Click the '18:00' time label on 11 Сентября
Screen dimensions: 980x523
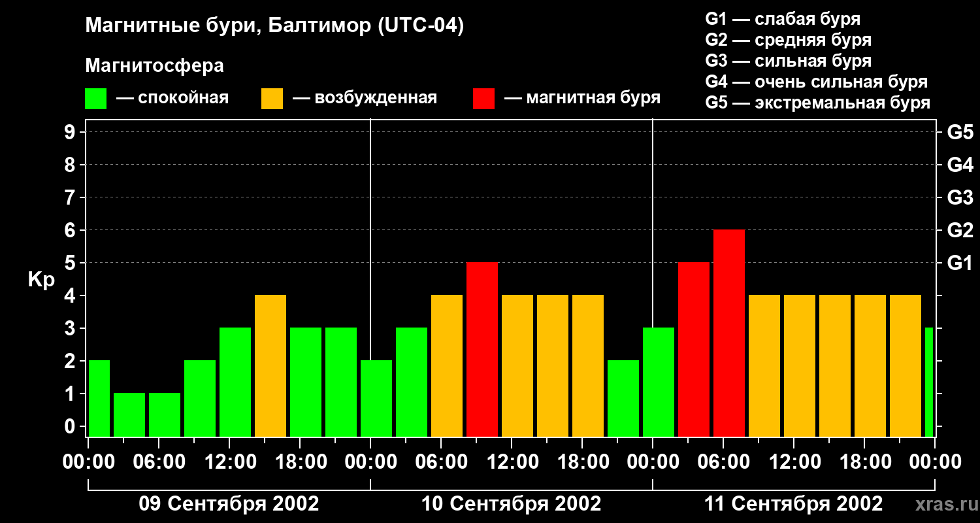point(864,462)
